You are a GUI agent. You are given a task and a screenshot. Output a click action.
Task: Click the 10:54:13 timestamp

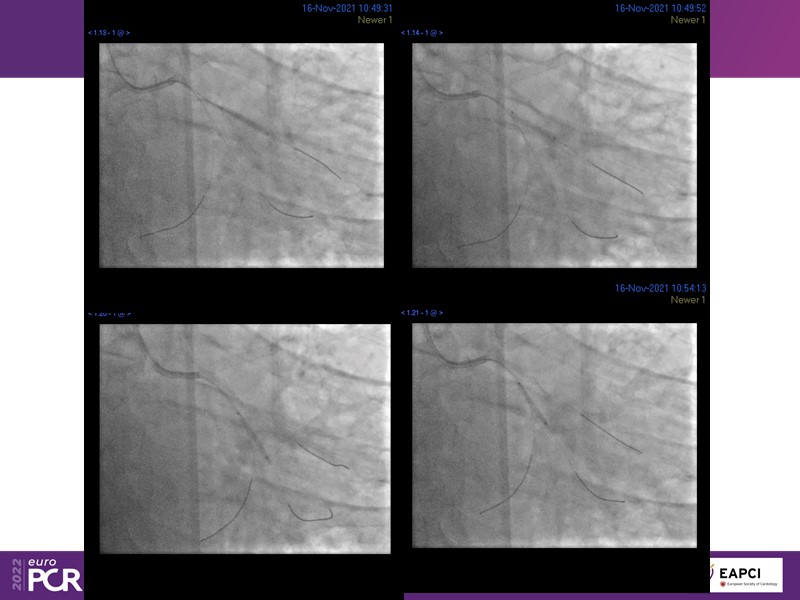point(660,288)
